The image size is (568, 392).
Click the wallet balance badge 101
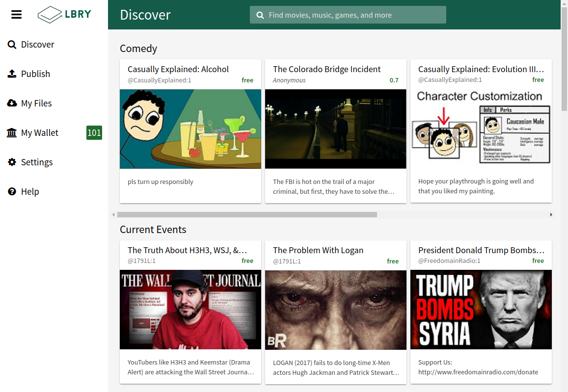click(x=94, y=133)
